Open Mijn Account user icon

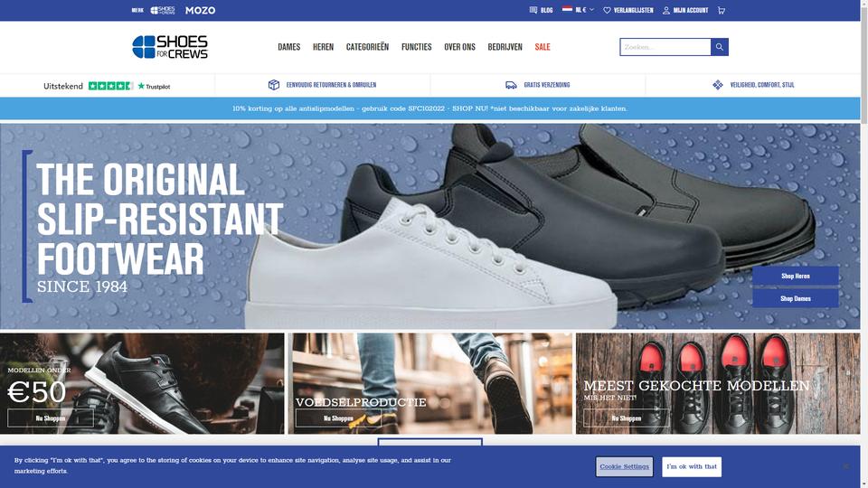click(666, 10)
